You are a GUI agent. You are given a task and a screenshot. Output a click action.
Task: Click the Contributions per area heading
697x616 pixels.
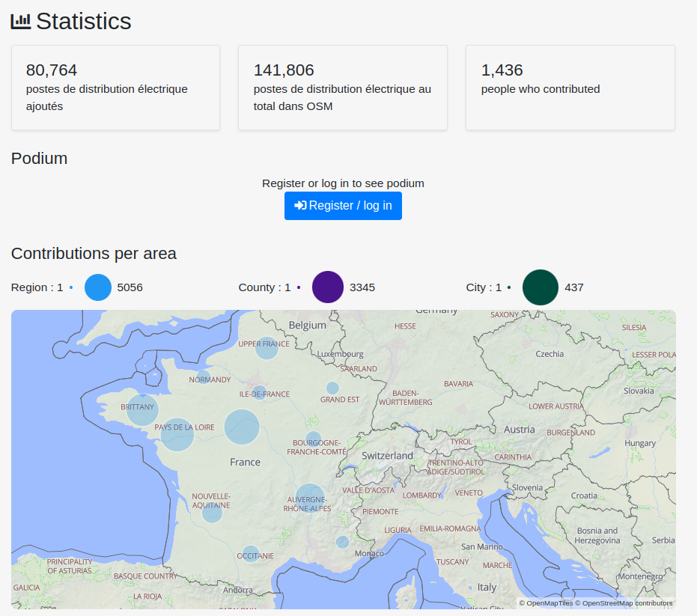[94, 253]
